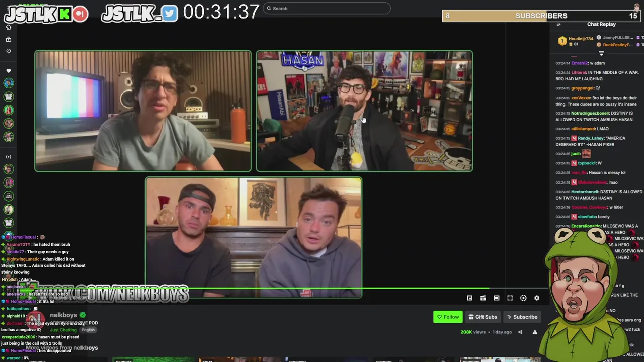Enter fullscreen video mode
Image resolution: width=644 pixels, height=362 pixels.
510,298
